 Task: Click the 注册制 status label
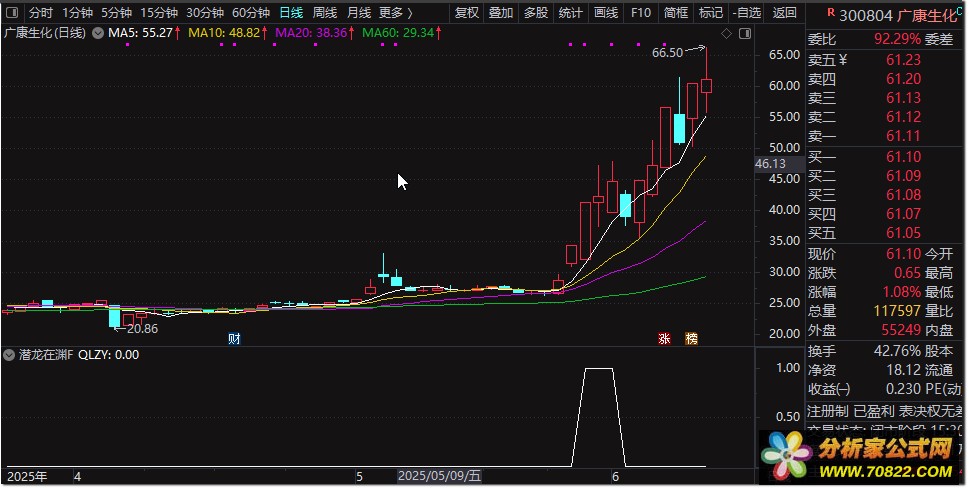828,411
